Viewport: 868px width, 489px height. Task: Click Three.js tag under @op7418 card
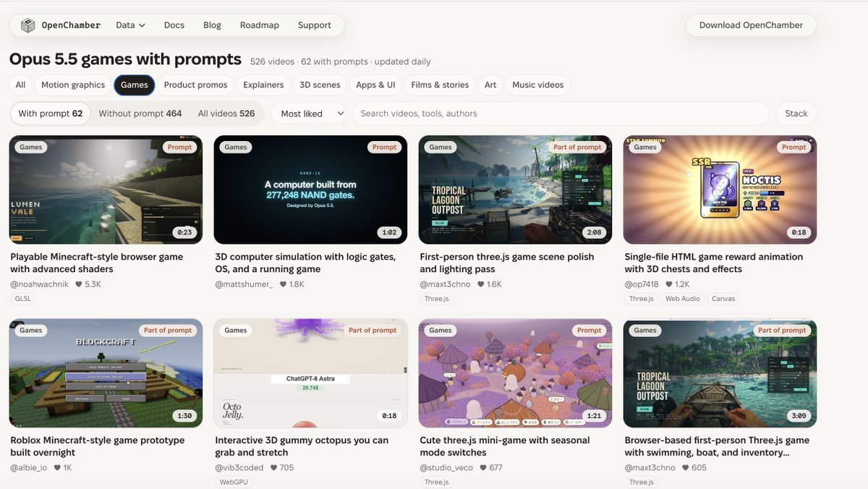[641, 299]
